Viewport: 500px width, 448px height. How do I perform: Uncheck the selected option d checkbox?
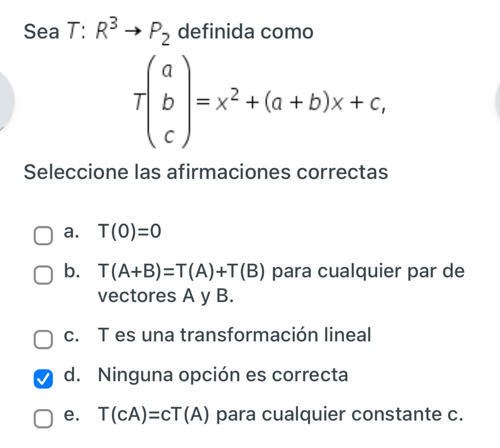[44, 378]
